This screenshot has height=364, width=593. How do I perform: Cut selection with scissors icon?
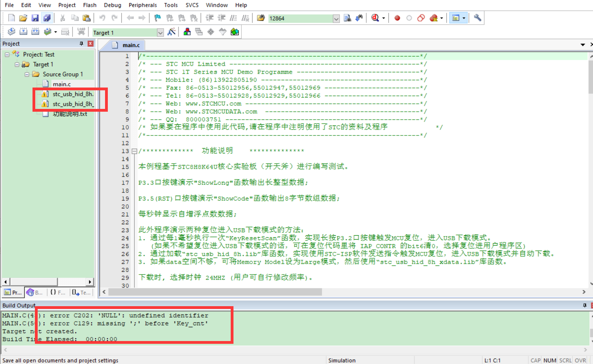pyautogui.click(x=63, y=18)
